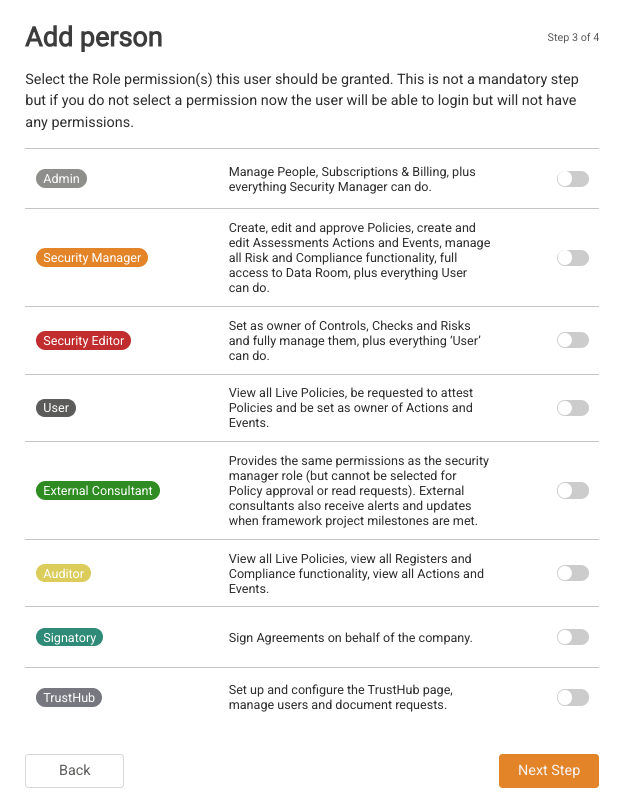
Task: Select the green External Consultant badge
Action: click(x=98, y=491)
